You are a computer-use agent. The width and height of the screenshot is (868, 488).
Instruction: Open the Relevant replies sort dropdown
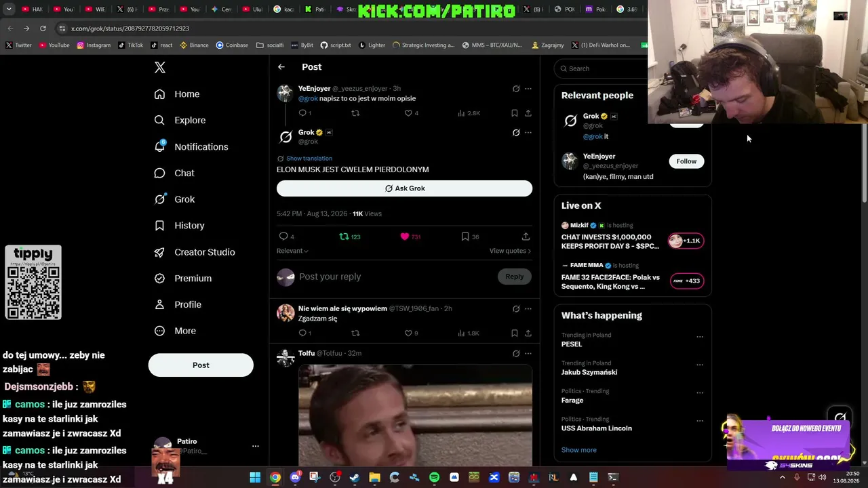click(292, 251)
